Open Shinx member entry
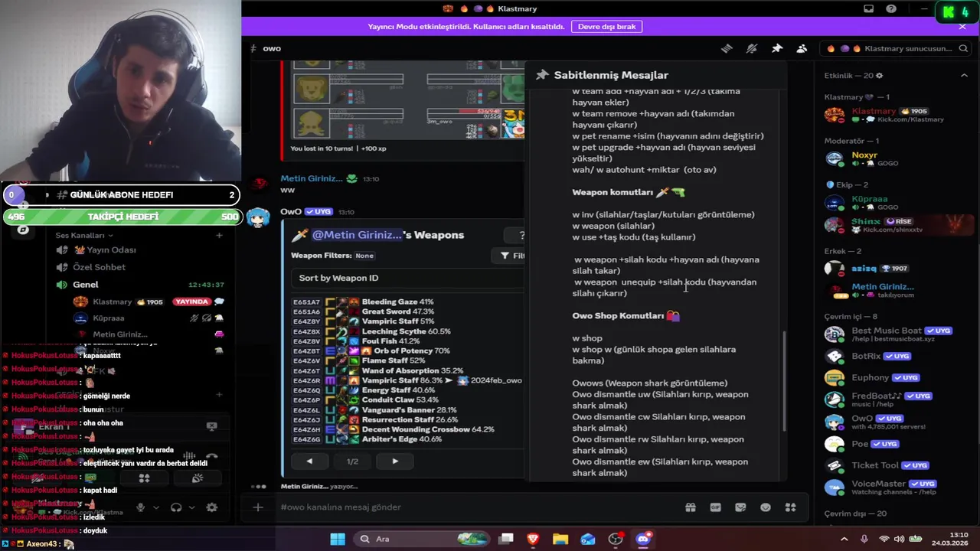The width and height of the screenshot is (980, 551). [x=896, y=225]
